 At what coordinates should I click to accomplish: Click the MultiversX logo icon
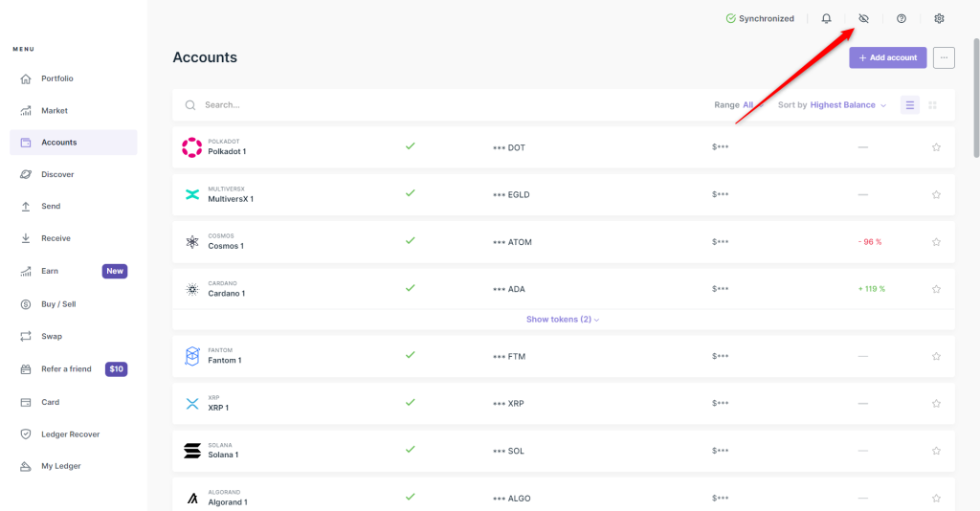tap(191, 194)
